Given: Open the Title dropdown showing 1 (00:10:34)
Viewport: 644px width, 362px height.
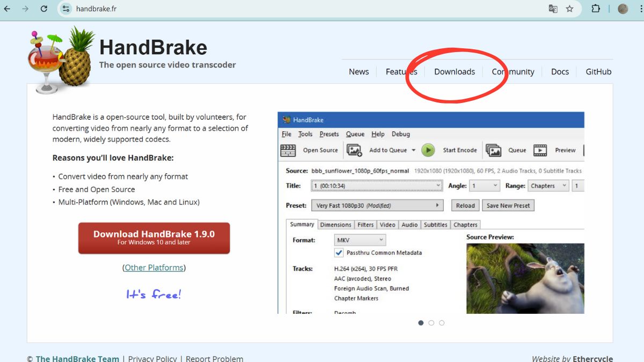Looking at the screenshot, I should coord(377,186).
